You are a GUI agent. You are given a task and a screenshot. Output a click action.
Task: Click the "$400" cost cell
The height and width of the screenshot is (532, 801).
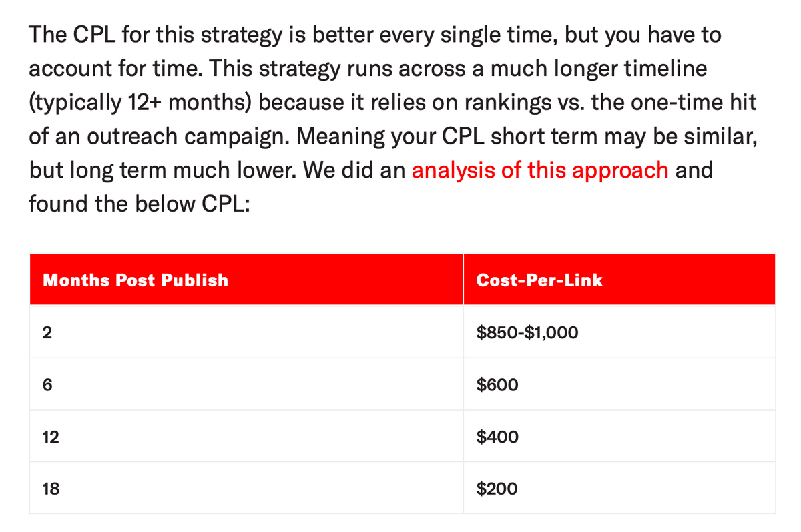[x=619, y=436]
